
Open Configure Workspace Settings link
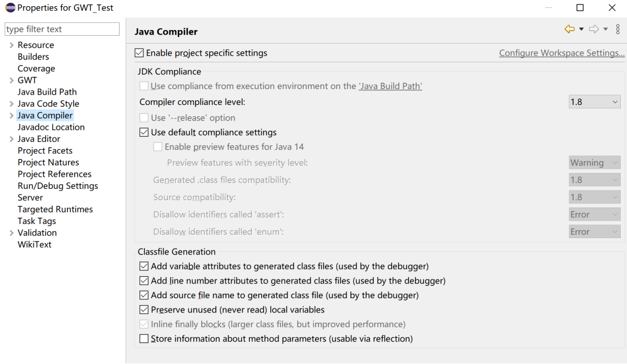click(561, 53)
